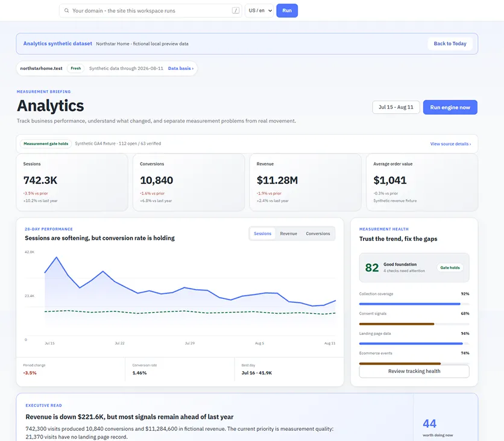Click the Collection coverage progress bar
This screenshot has height=441, width=504.
coord(414,304)
